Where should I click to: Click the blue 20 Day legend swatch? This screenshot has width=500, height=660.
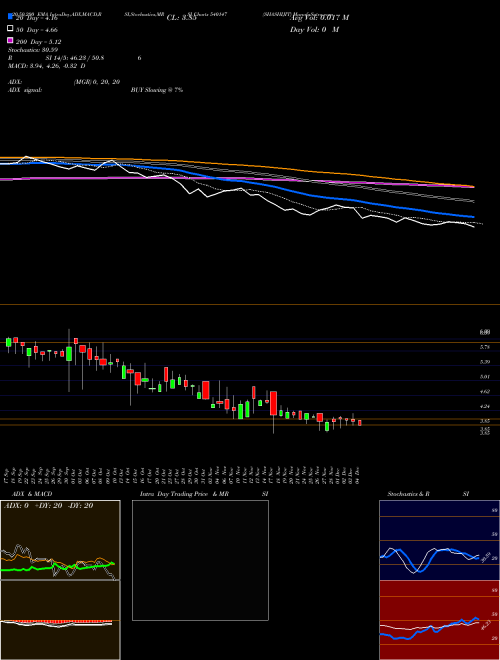tap(11, 16)
